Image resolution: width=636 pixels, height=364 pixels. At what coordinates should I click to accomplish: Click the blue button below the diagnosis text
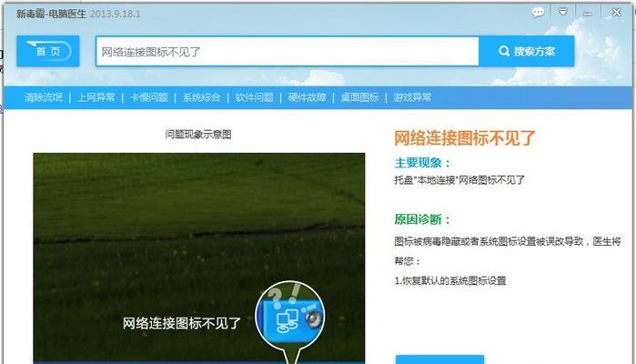[x=439, y=359]
